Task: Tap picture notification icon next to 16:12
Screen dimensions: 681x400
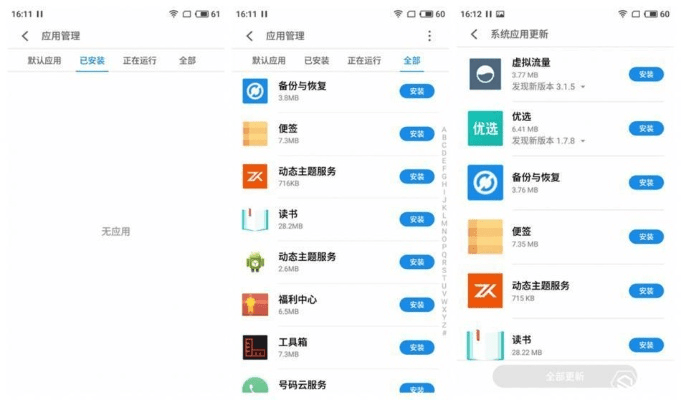Action: coord(500,14)
